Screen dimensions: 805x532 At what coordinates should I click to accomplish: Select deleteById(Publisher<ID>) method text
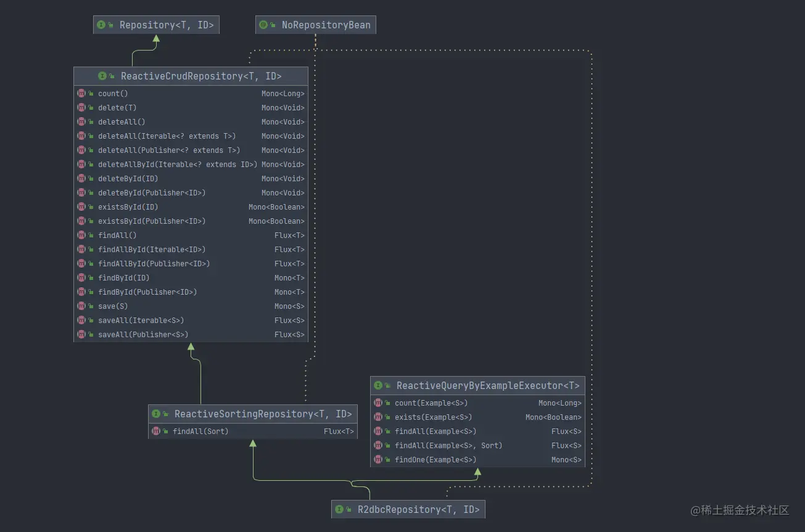pyautogui.click(x=152, y=193)
